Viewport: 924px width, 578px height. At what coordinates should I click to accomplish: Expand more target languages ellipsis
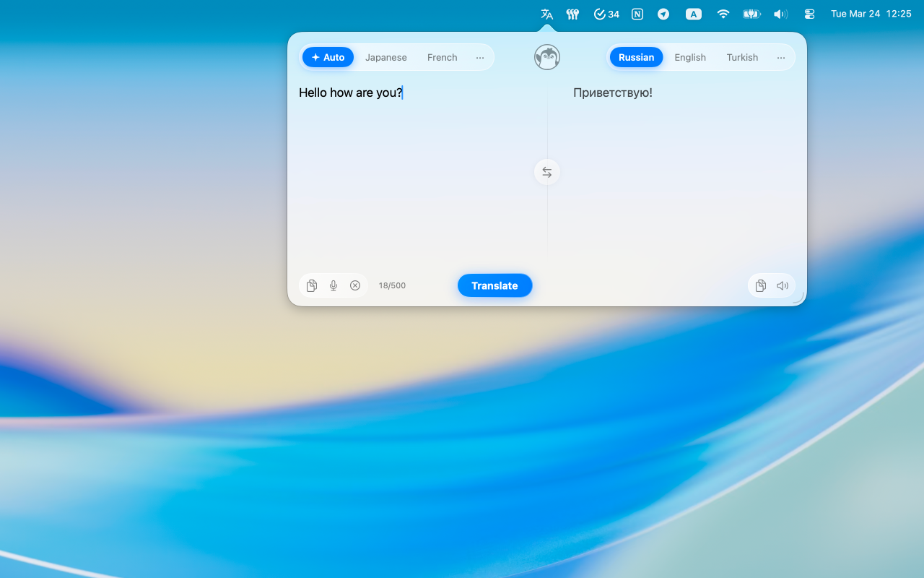781,57
